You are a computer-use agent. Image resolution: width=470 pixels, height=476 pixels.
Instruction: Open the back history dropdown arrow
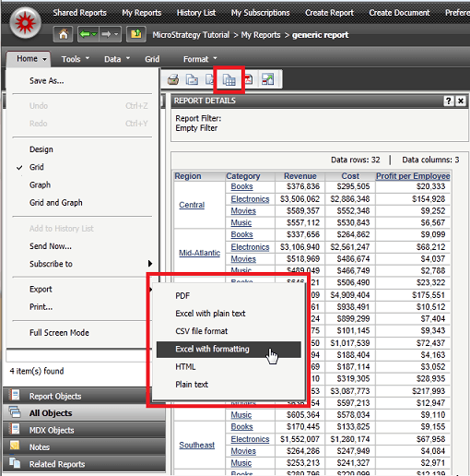(x=94, y=34)
